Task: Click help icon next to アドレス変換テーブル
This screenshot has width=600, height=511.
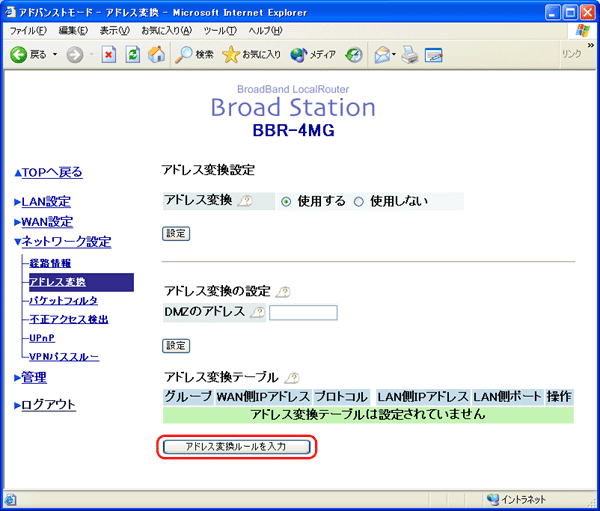Action: tap(292, 378)
